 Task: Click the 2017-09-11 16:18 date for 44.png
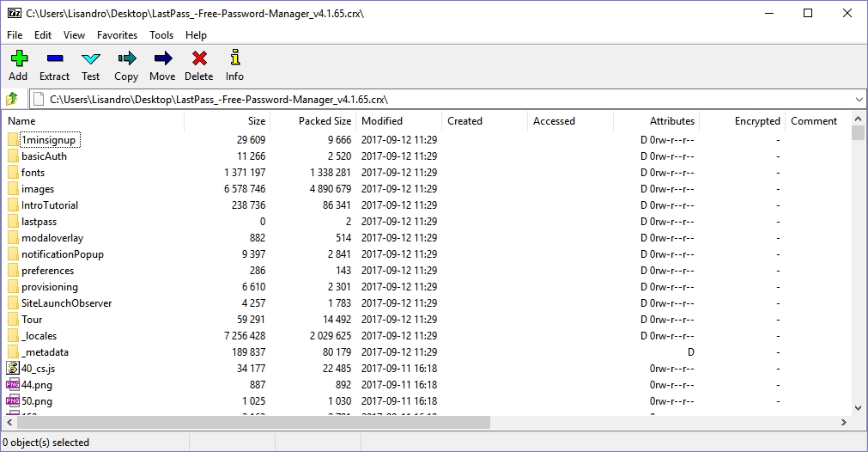tap(399, 384)
